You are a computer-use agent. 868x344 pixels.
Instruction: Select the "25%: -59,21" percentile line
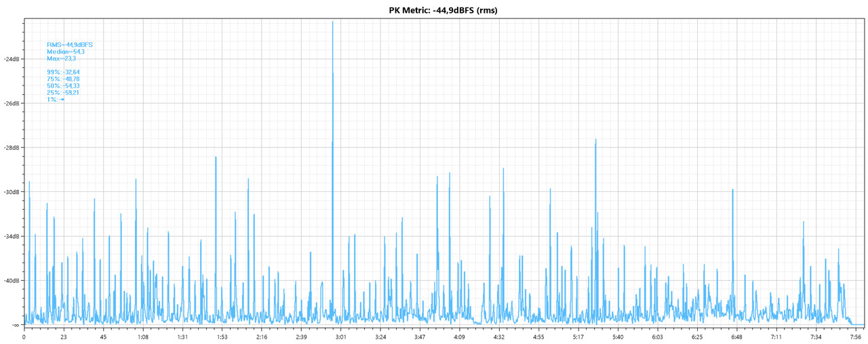pyautogui.click(x=63, y=92)
